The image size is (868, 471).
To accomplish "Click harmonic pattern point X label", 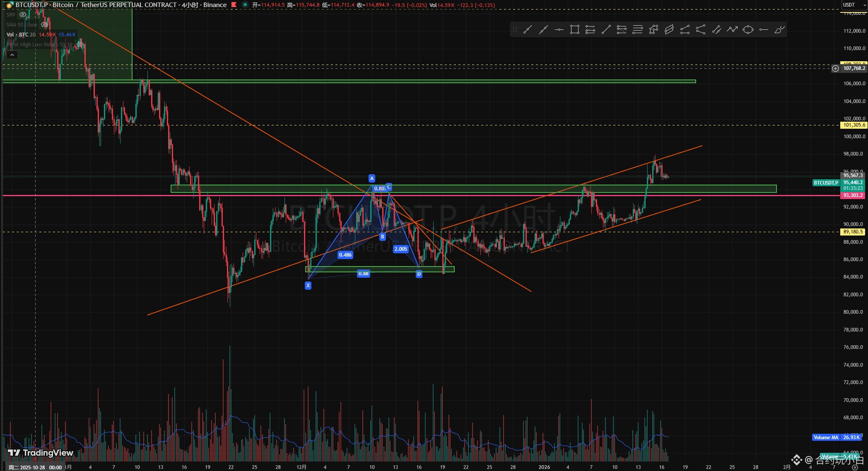I will point(308,286).
